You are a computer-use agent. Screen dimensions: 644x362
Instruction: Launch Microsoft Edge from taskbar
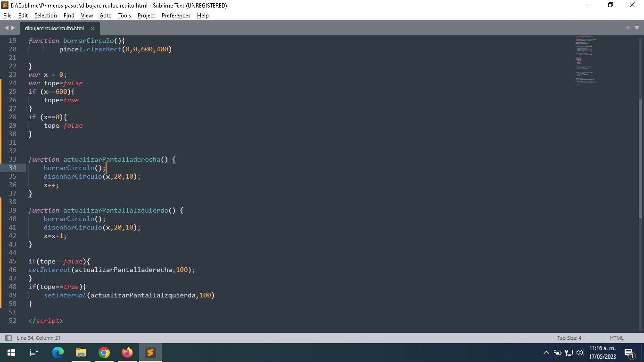58,353
